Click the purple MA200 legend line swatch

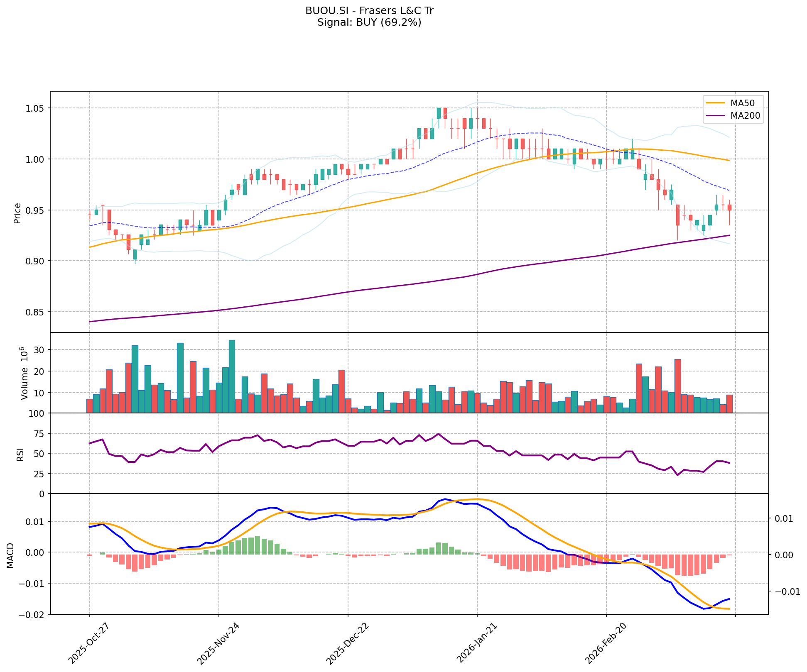pos(715,116)
